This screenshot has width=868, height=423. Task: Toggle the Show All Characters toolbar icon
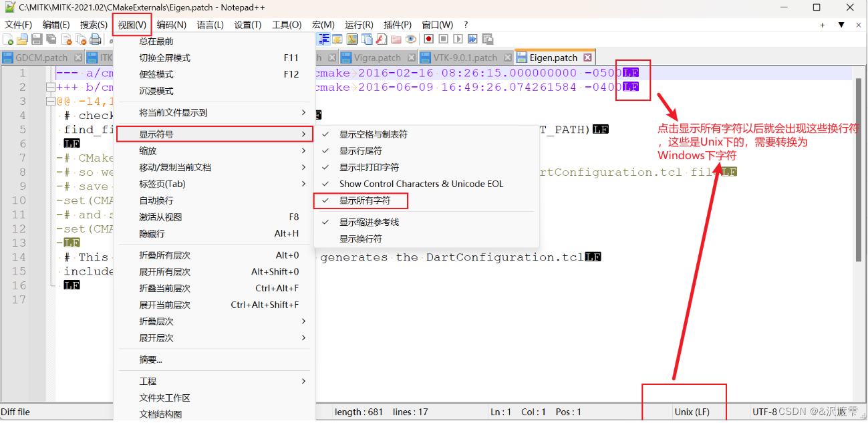point(323,39)
